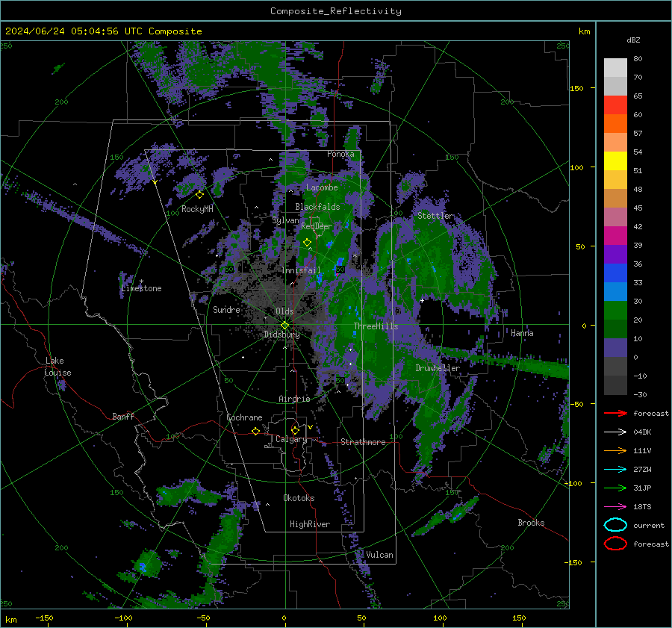
Task: Click the light gray 80 dBZ swatch
Action: [615, 68]
